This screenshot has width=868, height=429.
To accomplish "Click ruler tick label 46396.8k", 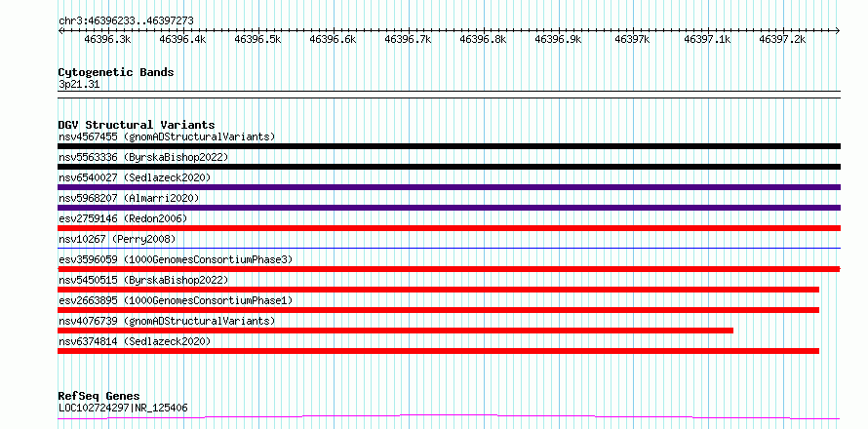I will click(484, 39).
